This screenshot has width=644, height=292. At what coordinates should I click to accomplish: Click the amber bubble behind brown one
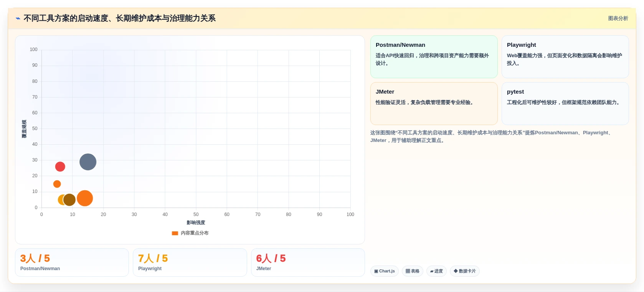tap(60, 200)
